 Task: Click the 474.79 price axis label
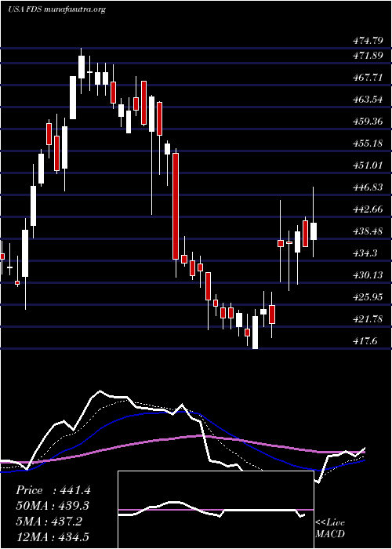tap(368, 41)
